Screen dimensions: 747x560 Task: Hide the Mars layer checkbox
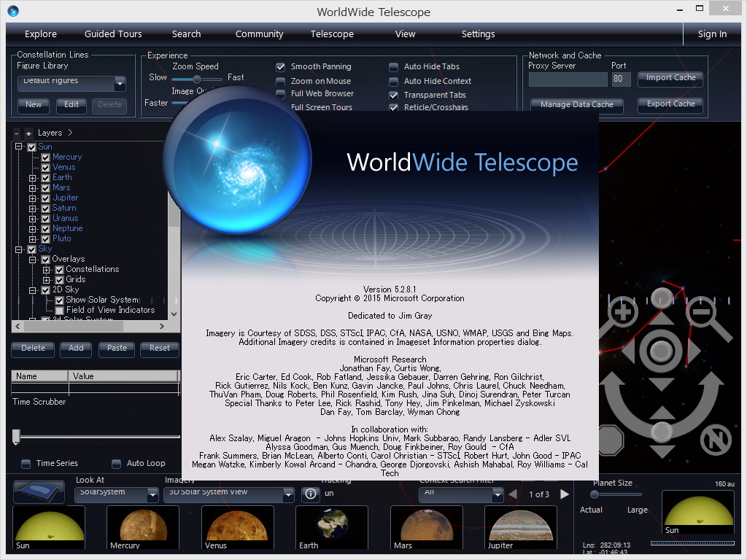(x=45, y=187)
